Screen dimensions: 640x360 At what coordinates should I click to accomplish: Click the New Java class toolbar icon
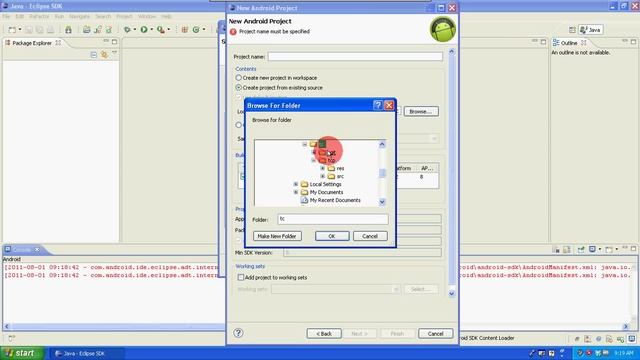tap(98, 30)
